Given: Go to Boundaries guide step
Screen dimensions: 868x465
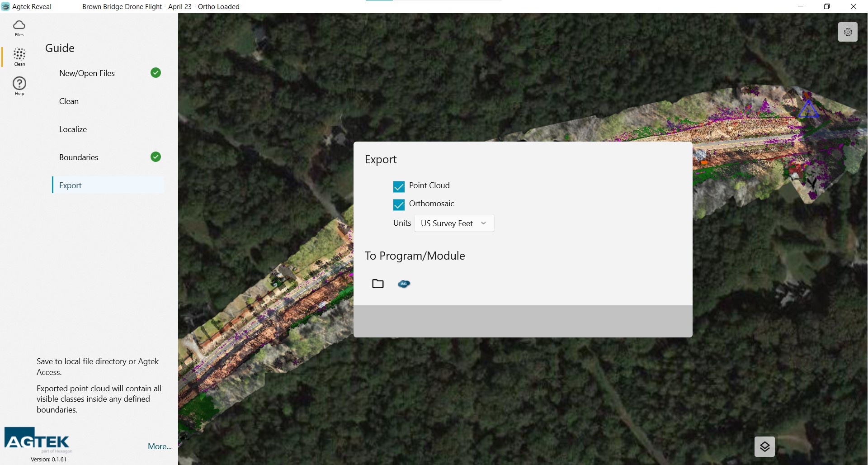Looking at the screenshot, I should point(79,157).
